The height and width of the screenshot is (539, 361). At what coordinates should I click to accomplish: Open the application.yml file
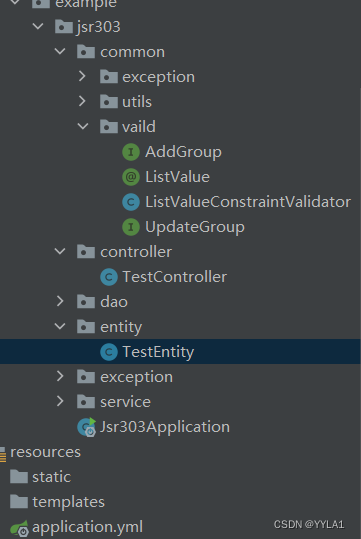point(87,527)
